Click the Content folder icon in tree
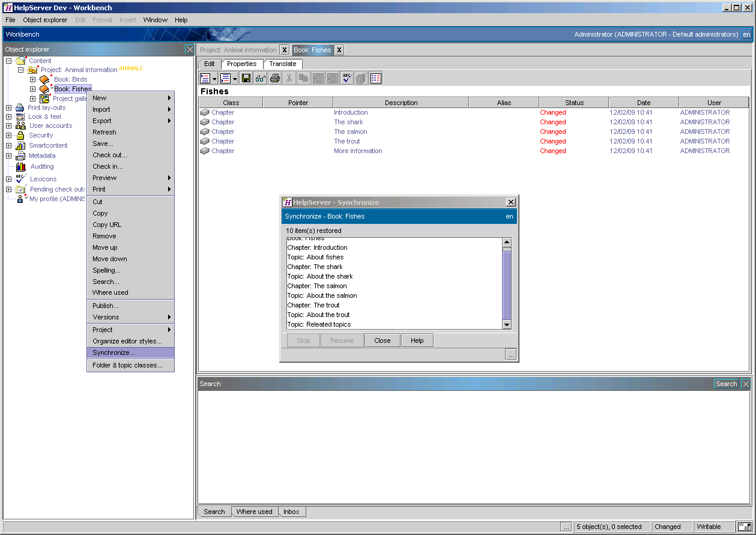 click(21, 60)
